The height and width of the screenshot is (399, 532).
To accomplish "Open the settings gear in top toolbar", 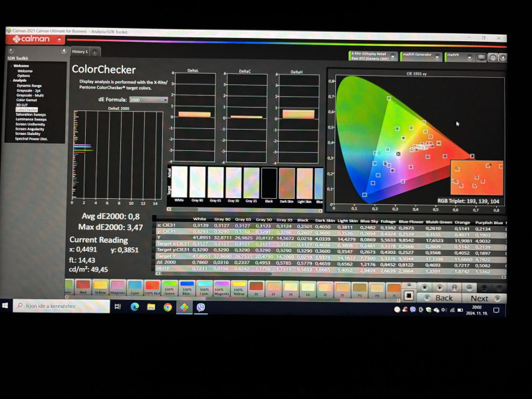I will click(493, 58).
